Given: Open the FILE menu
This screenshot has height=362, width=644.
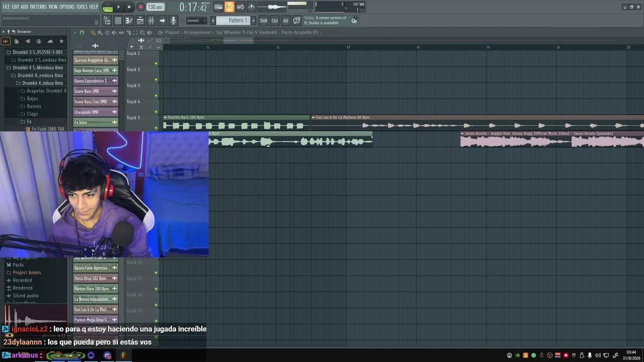Looking at the screenshot, I should pyautogui.click(x=6, y=7).
